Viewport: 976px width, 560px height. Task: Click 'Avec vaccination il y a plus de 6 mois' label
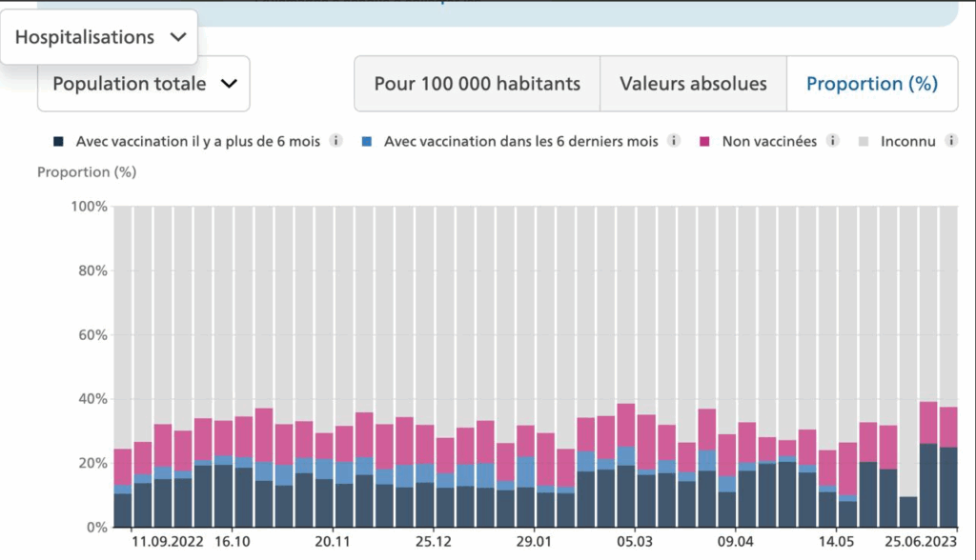[197, 141]
